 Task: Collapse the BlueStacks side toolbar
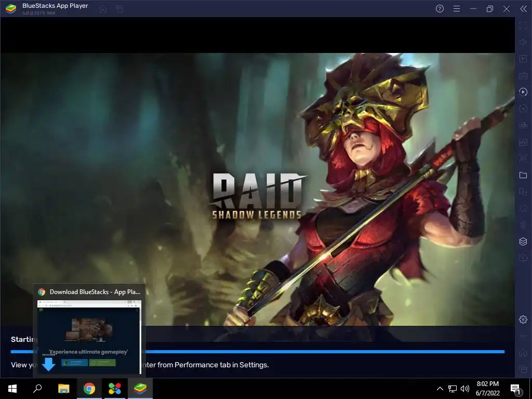pos(524,9)
